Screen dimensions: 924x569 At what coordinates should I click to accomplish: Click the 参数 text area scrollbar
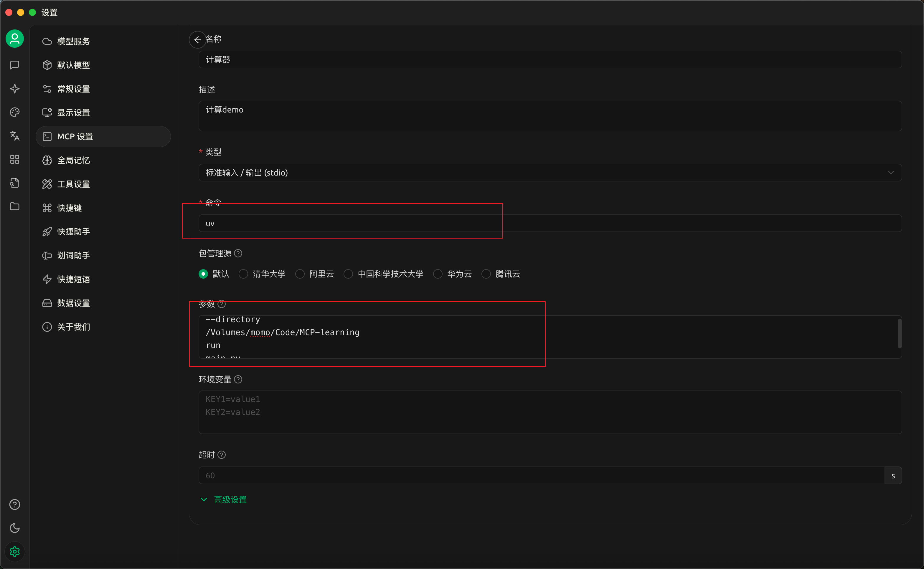pyautogui.click(x=900, y=334)
